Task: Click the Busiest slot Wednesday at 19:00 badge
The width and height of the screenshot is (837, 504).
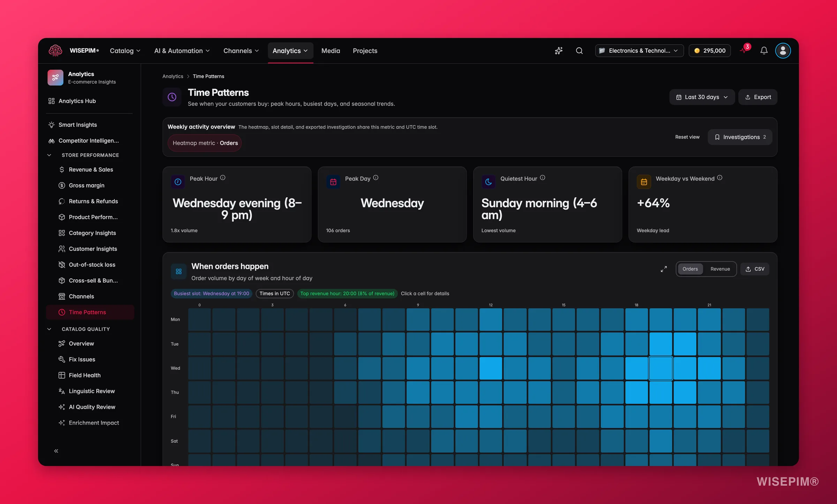Action: click(211, 294)
